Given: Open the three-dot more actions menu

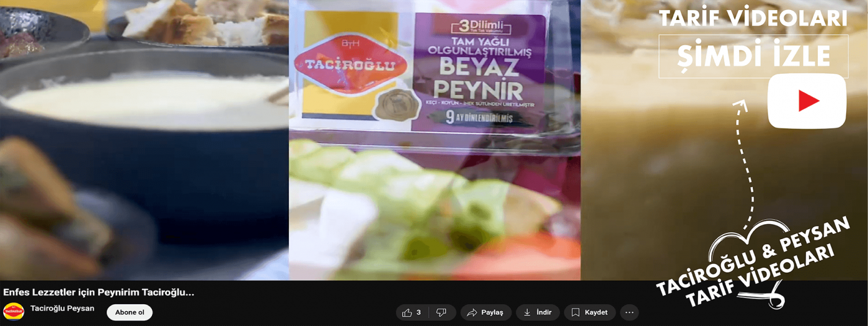Looking at the screenshot, I should click(x=629, y=312).
